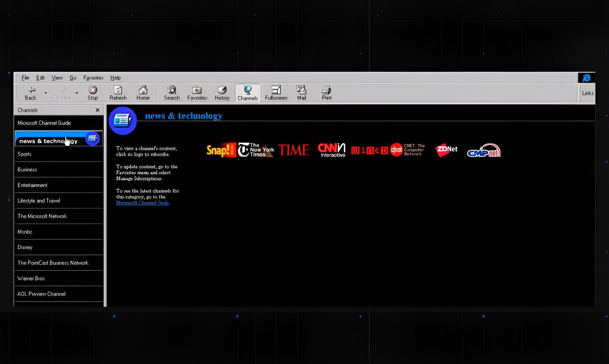Click the CMPnet channel logo
The height and width of the screenshot is (364, 609).
click(x=484, y=151)
